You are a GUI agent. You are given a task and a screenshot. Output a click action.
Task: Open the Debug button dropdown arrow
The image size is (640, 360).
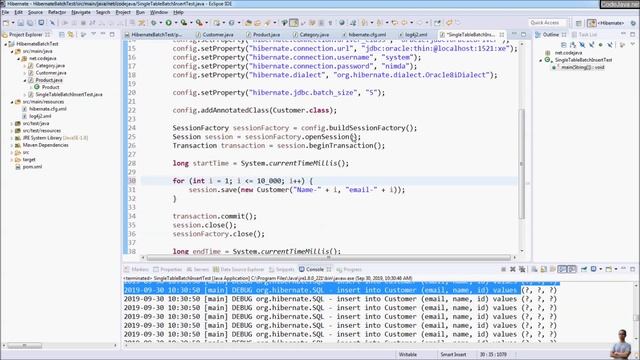161,23
